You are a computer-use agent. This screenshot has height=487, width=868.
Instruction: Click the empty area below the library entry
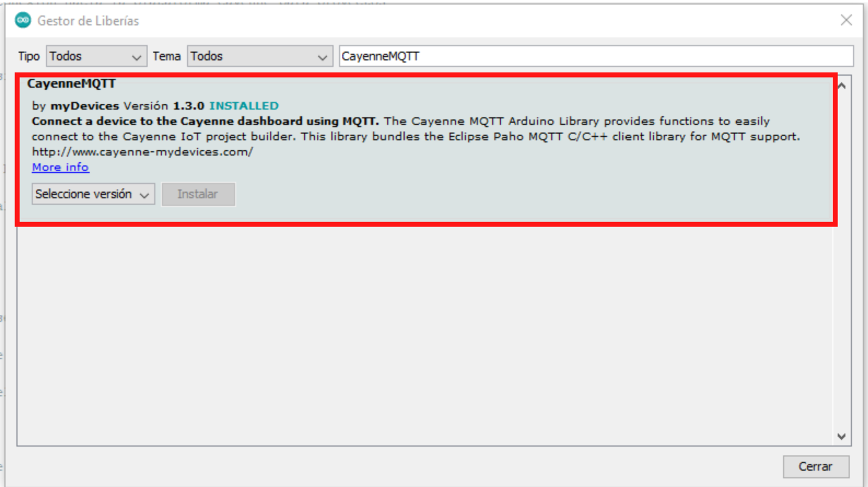tap(423, 337)
